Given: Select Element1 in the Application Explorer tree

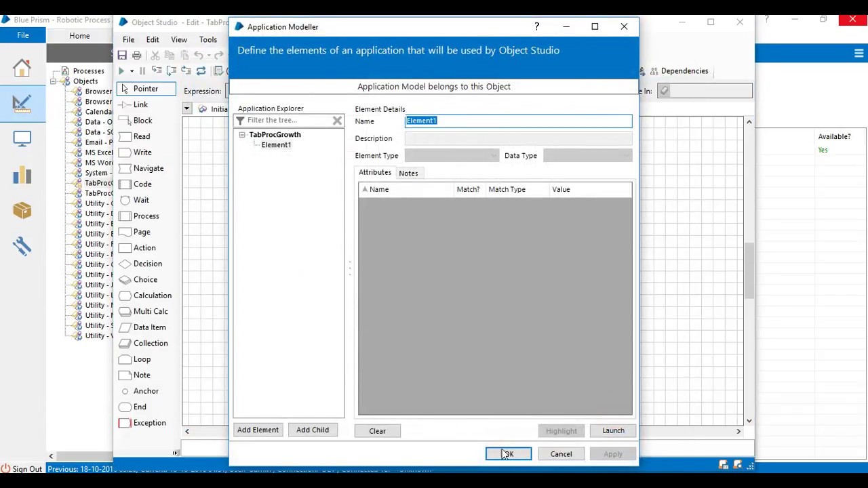Looking at the screenshot, I should tap(276, 145).
